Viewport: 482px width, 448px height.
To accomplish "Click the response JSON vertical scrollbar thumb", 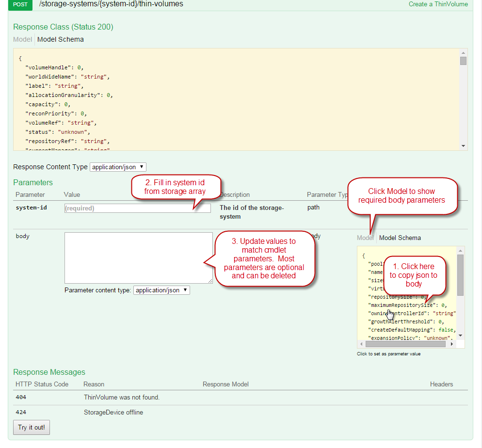I will click(x=463, y=61).
